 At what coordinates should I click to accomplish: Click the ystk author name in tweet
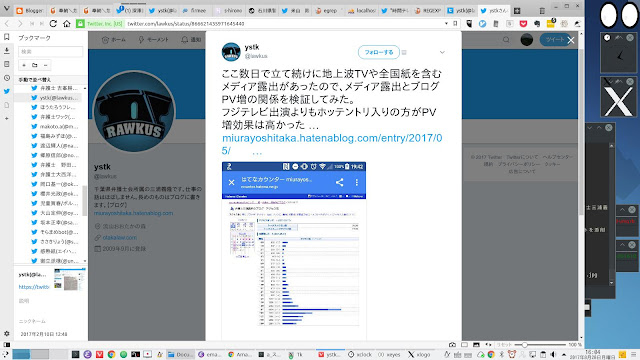tap(252, 47)
